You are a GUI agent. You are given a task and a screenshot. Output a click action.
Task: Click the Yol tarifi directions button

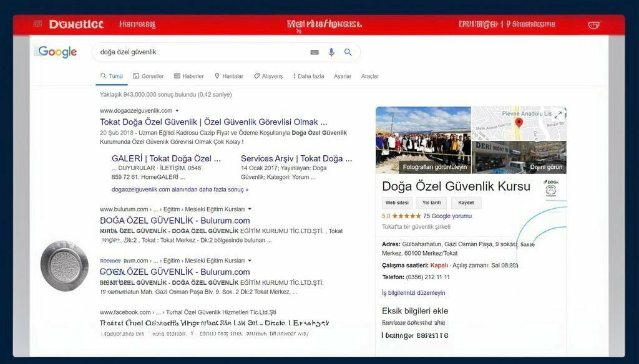(x=432, y=203)
